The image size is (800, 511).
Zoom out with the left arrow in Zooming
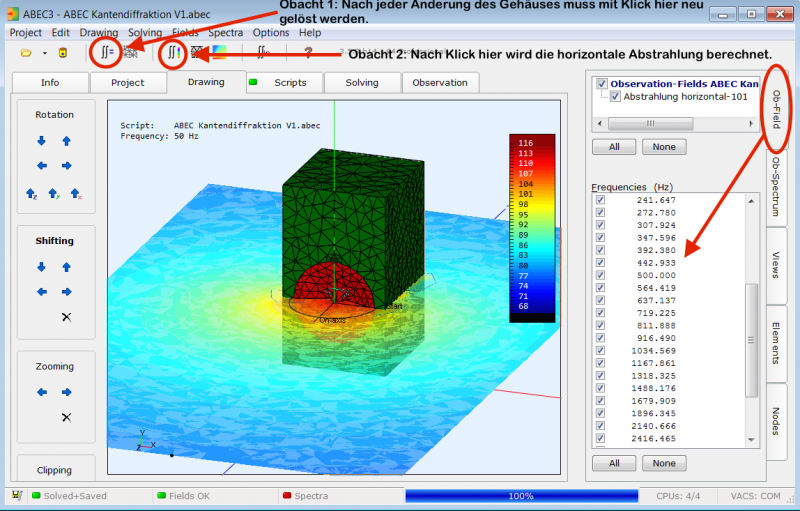click(x=42, y=392)
